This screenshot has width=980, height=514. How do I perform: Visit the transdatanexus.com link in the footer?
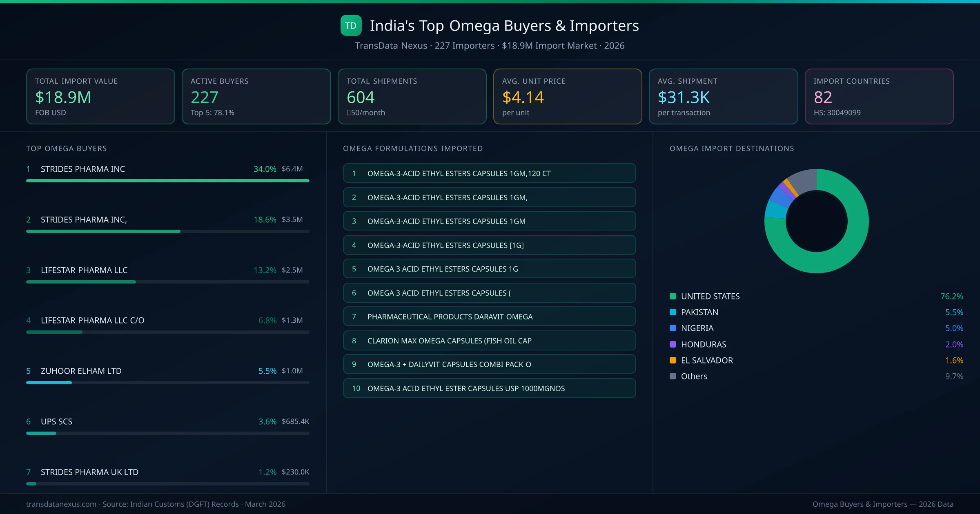(60, 504)
